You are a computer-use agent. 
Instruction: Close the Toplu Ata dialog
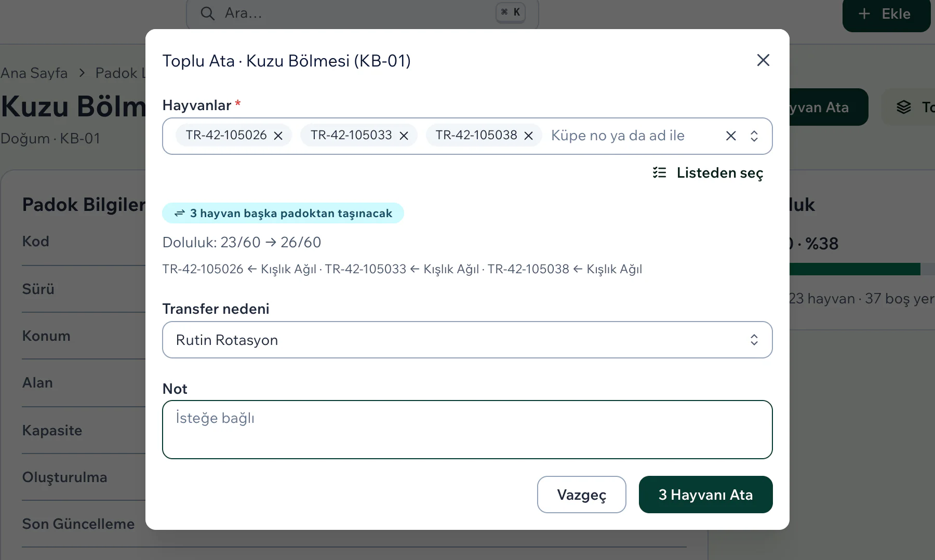763,60
